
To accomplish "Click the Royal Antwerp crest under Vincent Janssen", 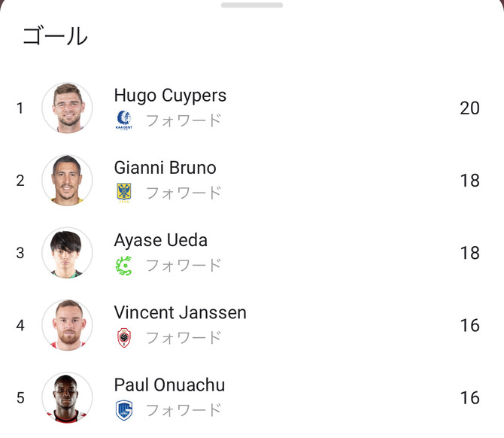I will click(x=124, y=337).
